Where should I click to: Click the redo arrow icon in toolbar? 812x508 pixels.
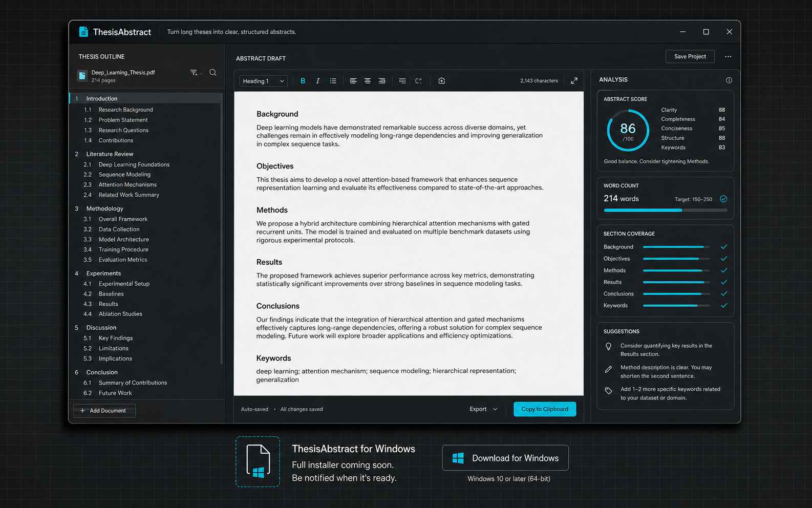click(419, 81)
